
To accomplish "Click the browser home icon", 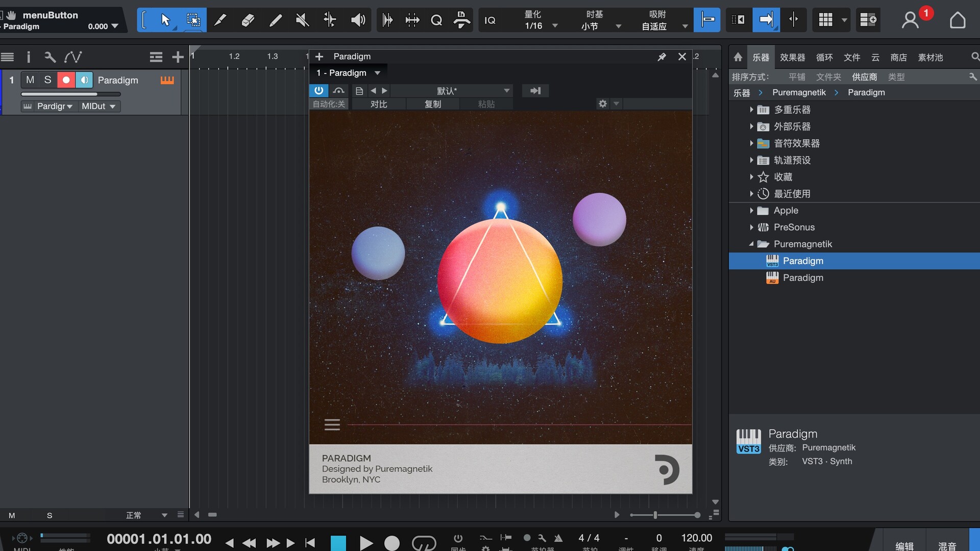I will pyautogui.click(x=738, y=57).
